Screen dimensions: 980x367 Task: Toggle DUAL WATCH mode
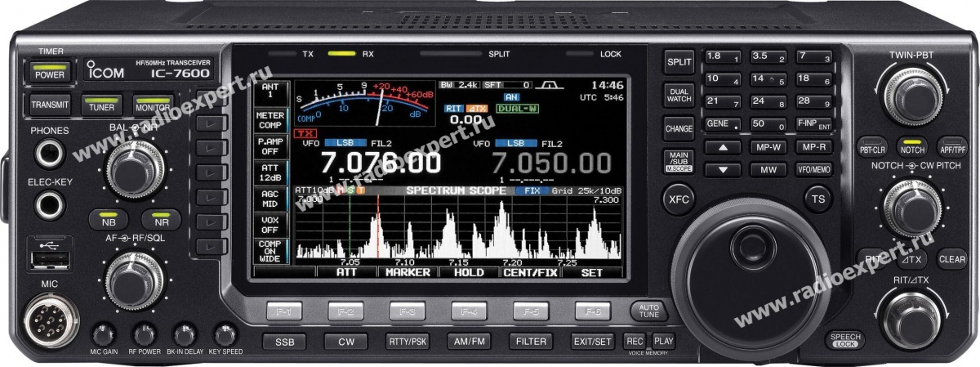click(679, 95)
